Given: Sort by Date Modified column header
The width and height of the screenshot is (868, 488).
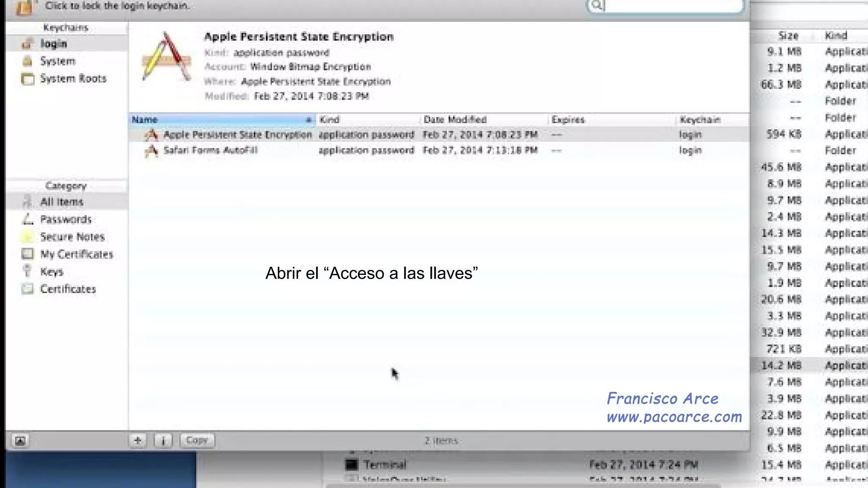Looking at the screenshot, I should coord(484,119).
